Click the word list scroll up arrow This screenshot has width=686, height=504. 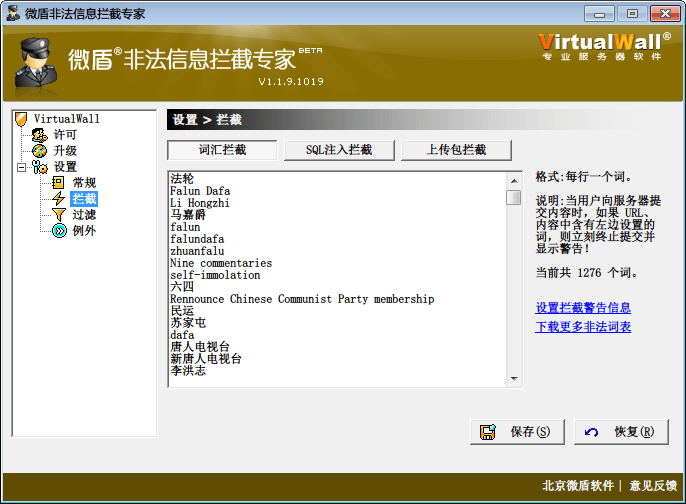pyautogui.click(x=514, y=181)
